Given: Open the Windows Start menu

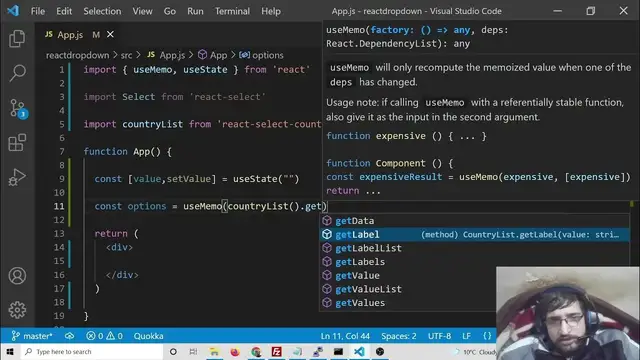Looking at the screenshot, I should (x=10, y=351).
